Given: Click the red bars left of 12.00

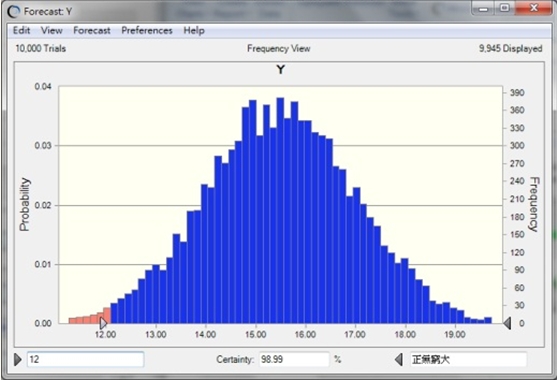Looking at the screenshot, I should pyautogui.click(x=90, y=316).
